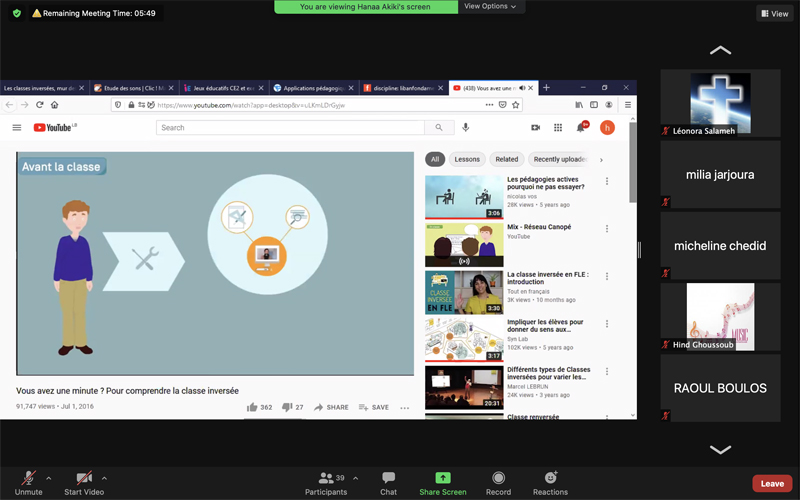Image resolution: width=800 pixels, height=500 pixels.
Task: Open more actions ellipsis under video
Action: [405, 408]
